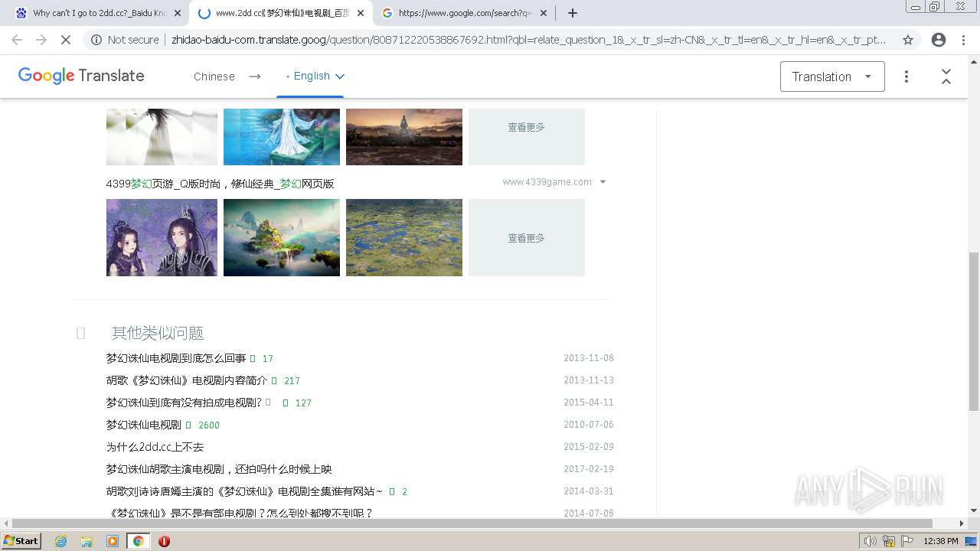Open the 梦幻诛仙电视剧 question with 2600 likes
980x551 pixels.
(143, 425)
